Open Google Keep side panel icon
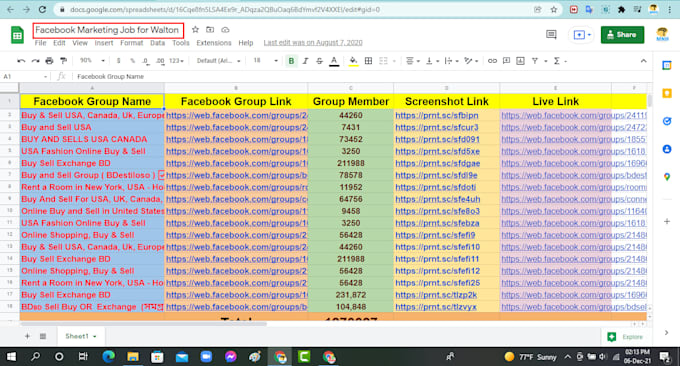Viewport: 680px width, 366px height. tap(667, 93)
